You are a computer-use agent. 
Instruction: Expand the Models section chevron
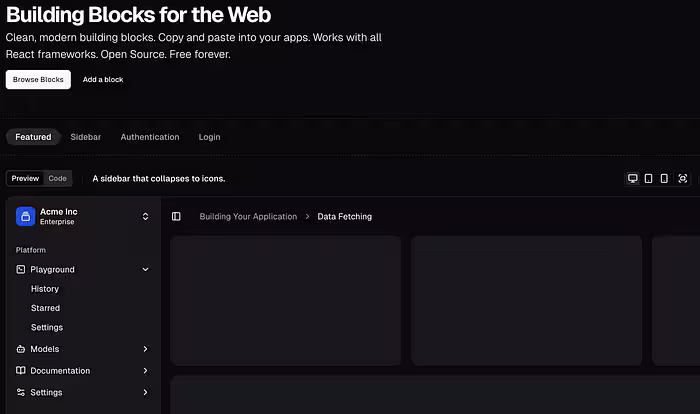(145, 349)
